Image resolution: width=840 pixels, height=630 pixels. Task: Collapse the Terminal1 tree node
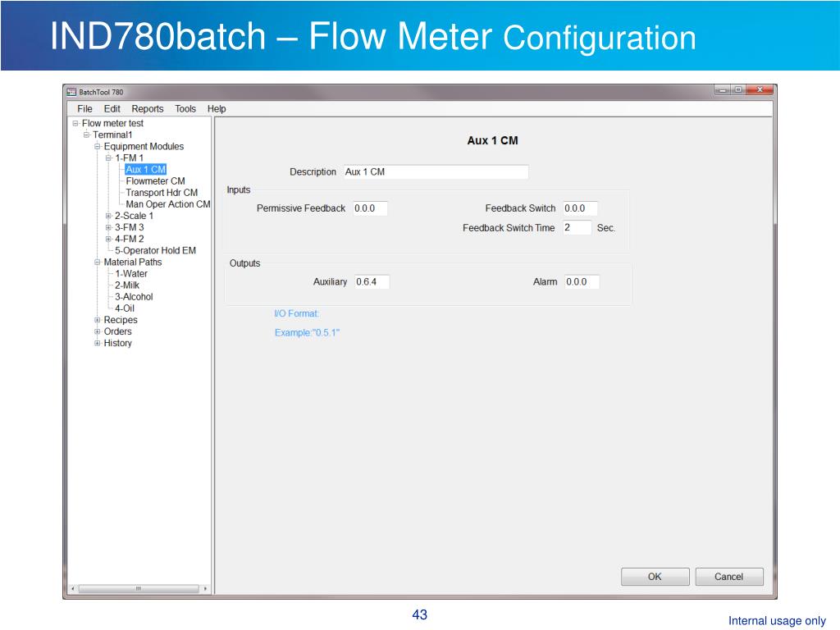(x=86, y=135)
